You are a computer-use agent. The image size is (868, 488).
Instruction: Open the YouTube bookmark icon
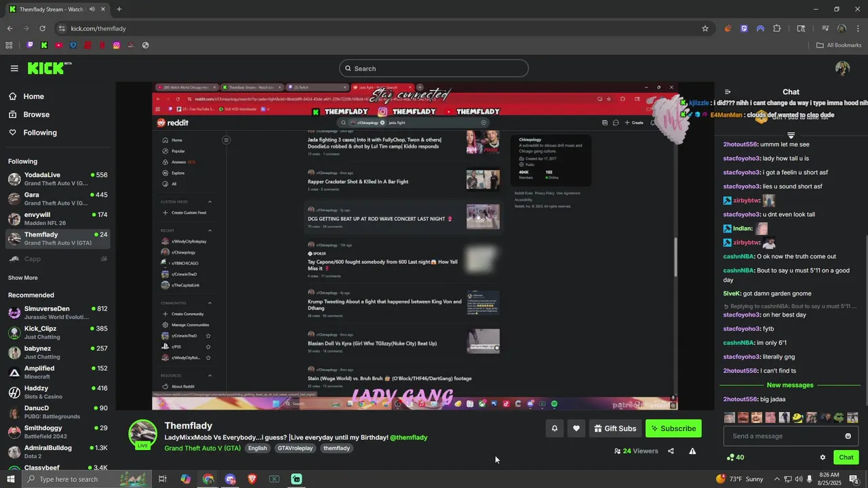(x=59, y=45)
